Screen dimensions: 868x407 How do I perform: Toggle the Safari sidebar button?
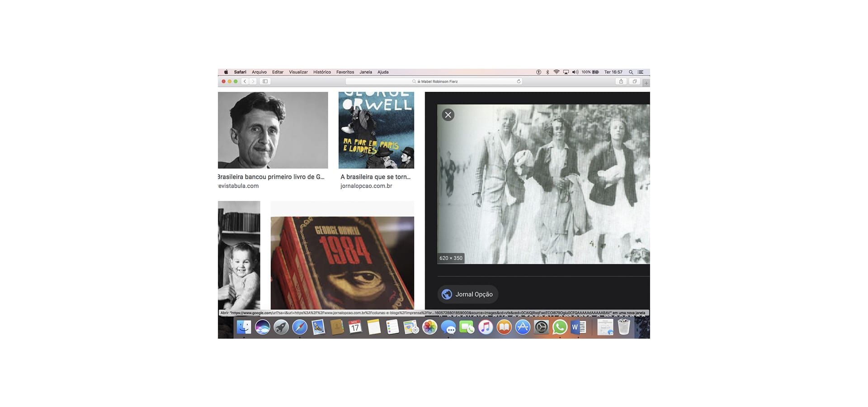coord(265,81)
